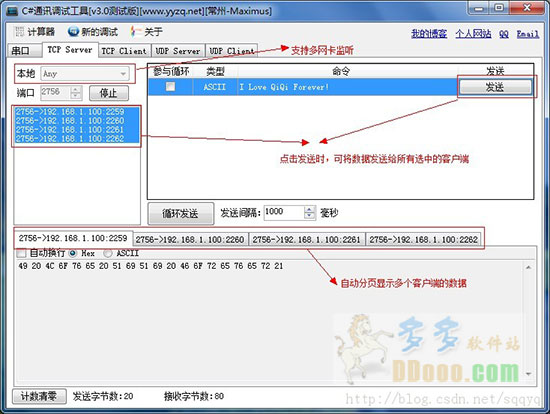
Task: Decrease the send interval with the down arrow
Action: pyautogui.click(x=309, y=216)
